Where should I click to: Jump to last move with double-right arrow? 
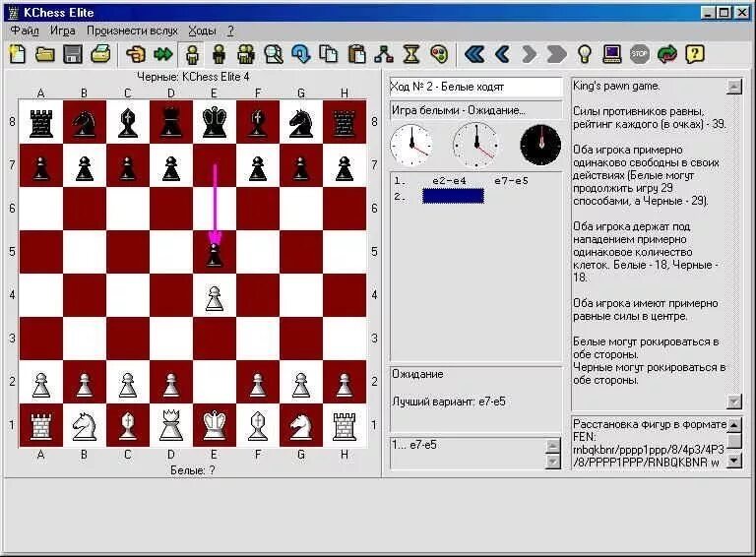click(x=556, y=54)
